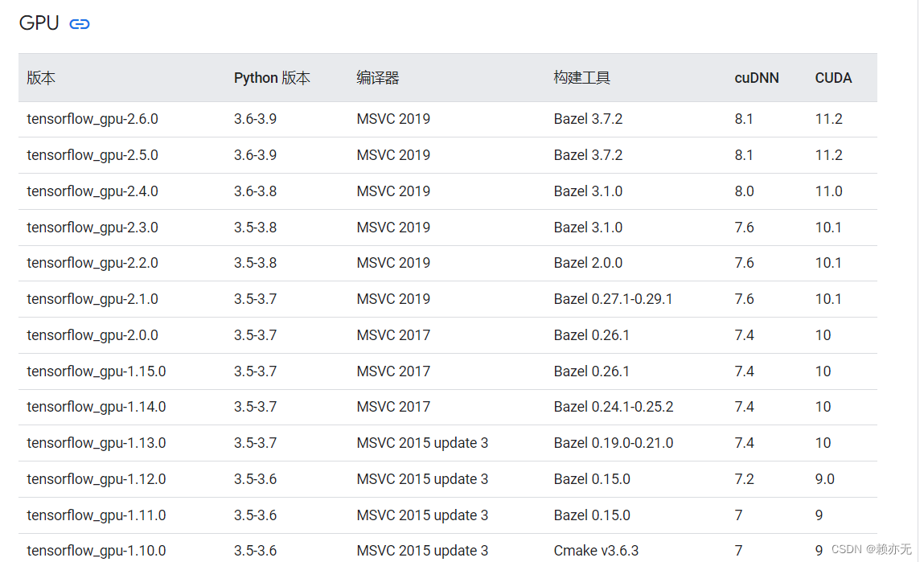Click the 构建工具 column header

click(x=581, y=78)
